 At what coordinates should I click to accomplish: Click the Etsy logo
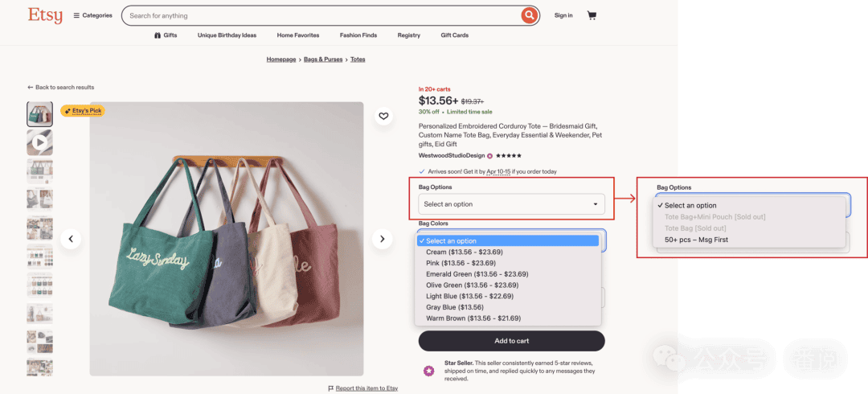point(45,15)
